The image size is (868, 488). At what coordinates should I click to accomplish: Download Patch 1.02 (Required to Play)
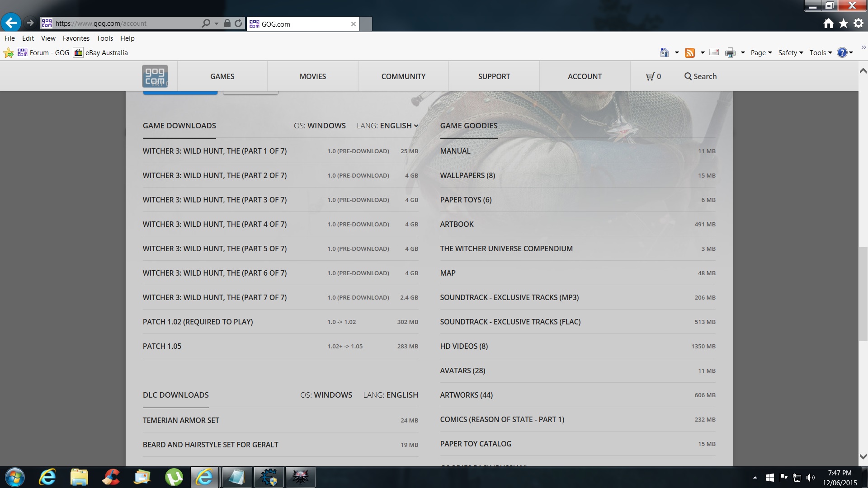pyautogui.click(x=280, y=322)
